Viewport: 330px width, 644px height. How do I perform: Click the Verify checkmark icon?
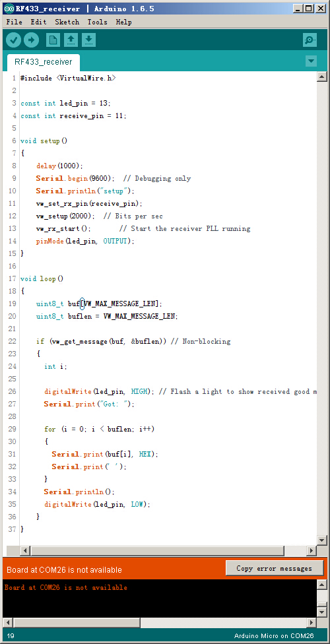coord(14,40)
